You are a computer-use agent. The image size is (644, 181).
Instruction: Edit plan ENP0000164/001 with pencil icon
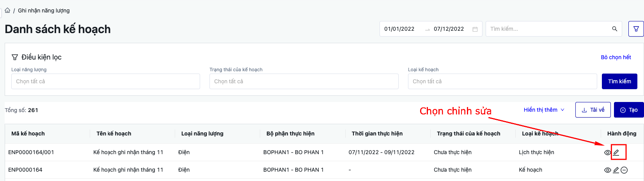[616, 152]
